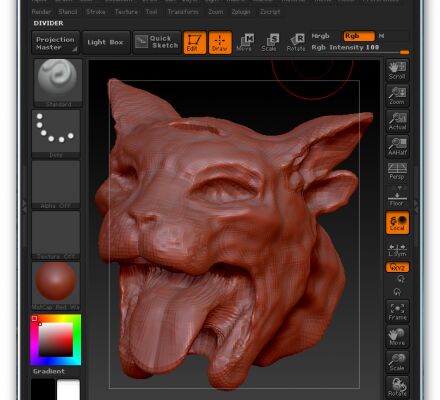Toggle Edit mode in top shelf
The image size is (440, 400).
194,43
